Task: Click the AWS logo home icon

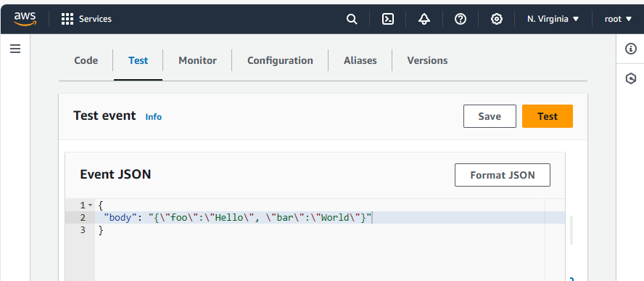Action: pyautogui.click(x=25, y=19)
